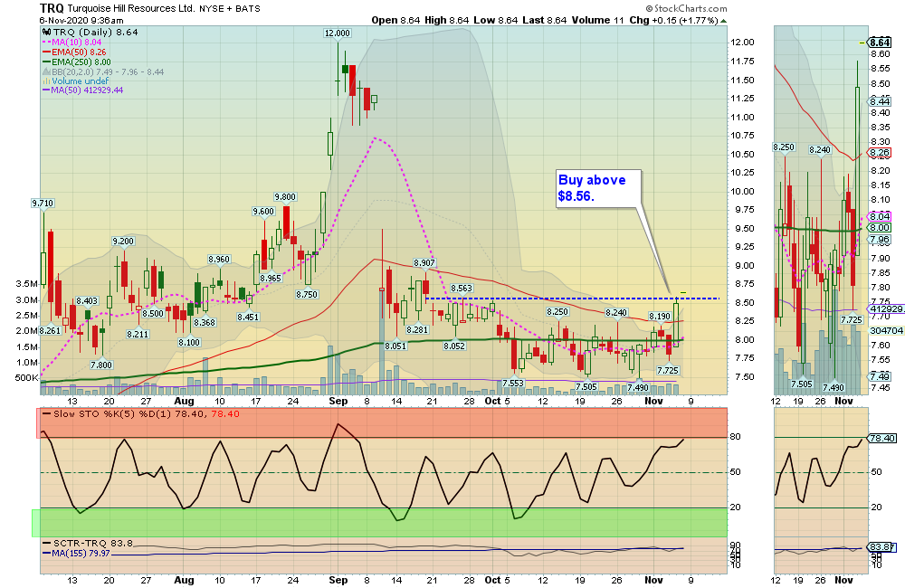The height and width of the screenshot is (588, 905).
Task: Click the 8.190 price label
Action: point(660,317)
